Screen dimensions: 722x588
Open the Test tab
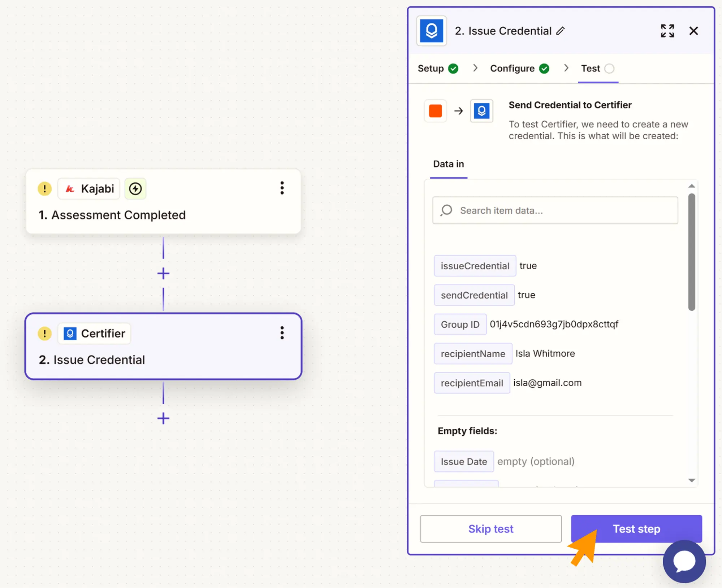click(598, 69)
